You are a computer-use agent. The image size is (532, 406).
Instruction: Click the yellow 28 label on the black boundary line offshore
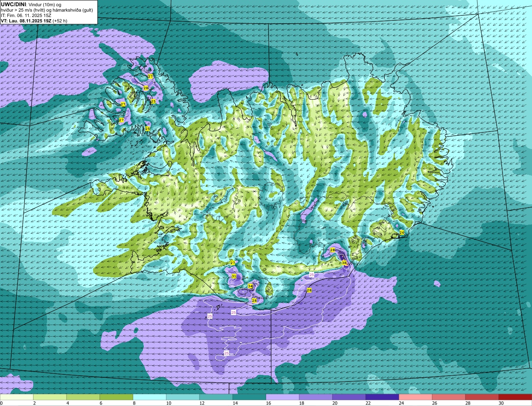click(x=309, y=290)
